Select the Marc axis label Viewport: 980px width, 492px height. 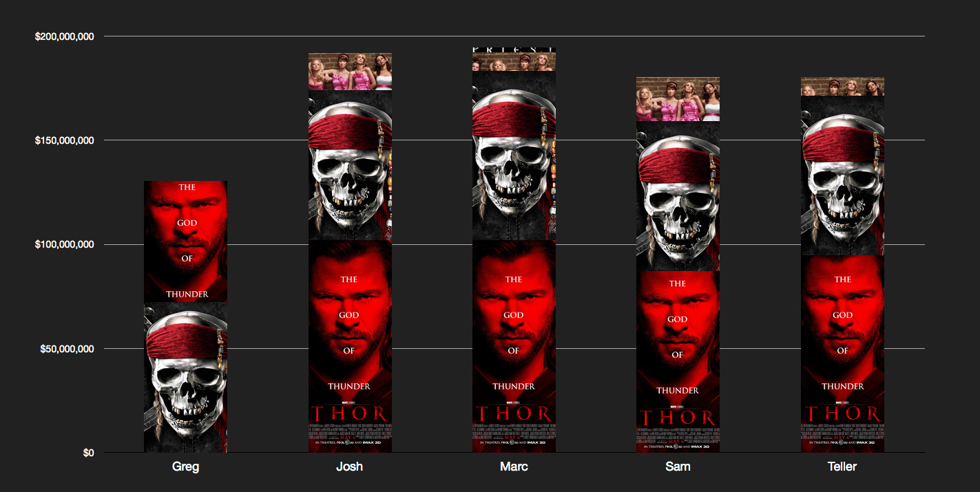click(514, 467)
